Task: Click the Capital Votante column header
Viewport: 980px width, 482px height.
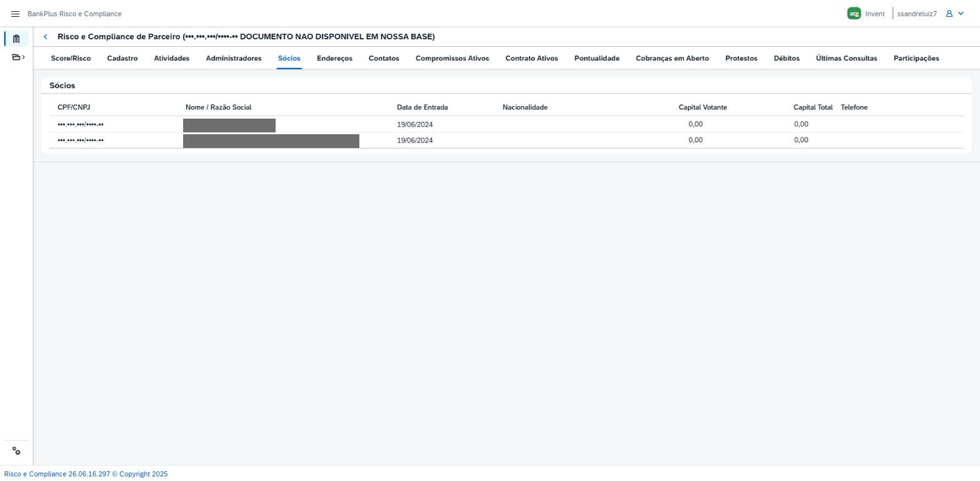Action: tap(702, 107)
